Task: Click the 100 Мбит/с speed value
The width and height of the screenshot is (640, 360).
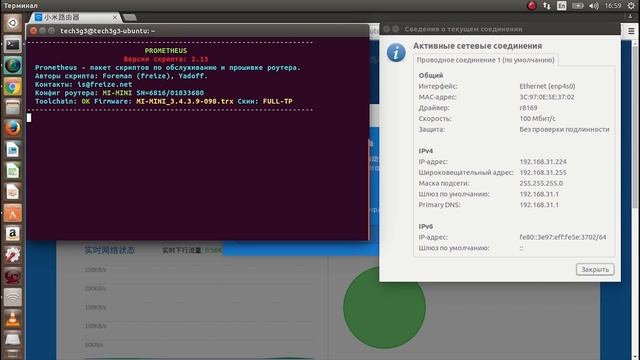Action: click(537, 119)
